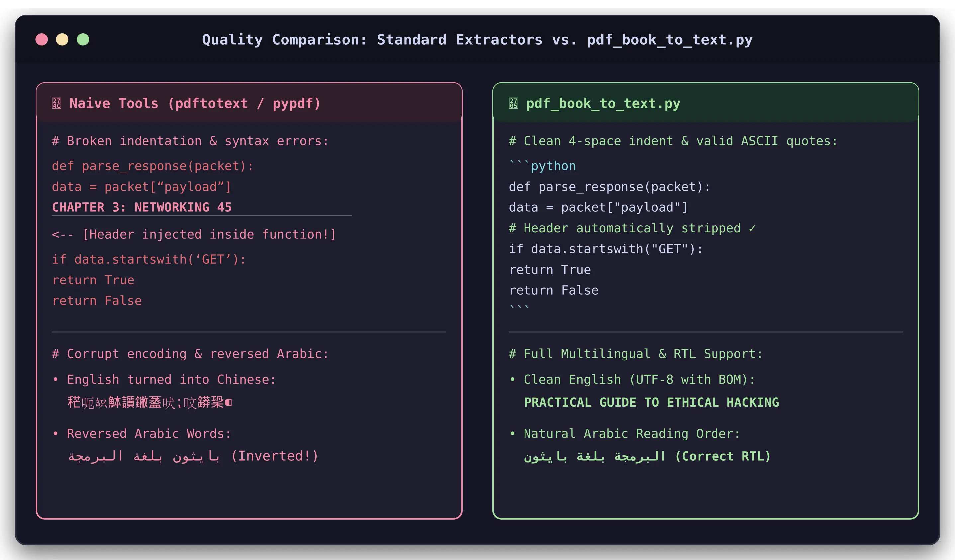Click '# Clean 4-space indent & valid ASCII quotes:'
Screen dimensions: 955x560
(673, 141)
